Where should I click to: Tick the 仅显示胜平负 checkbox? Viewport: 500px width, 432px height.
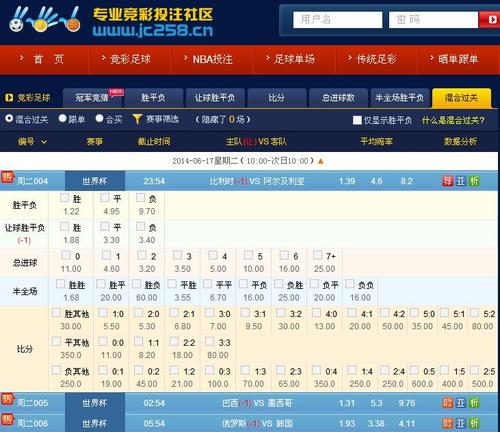tap(357, 120)
